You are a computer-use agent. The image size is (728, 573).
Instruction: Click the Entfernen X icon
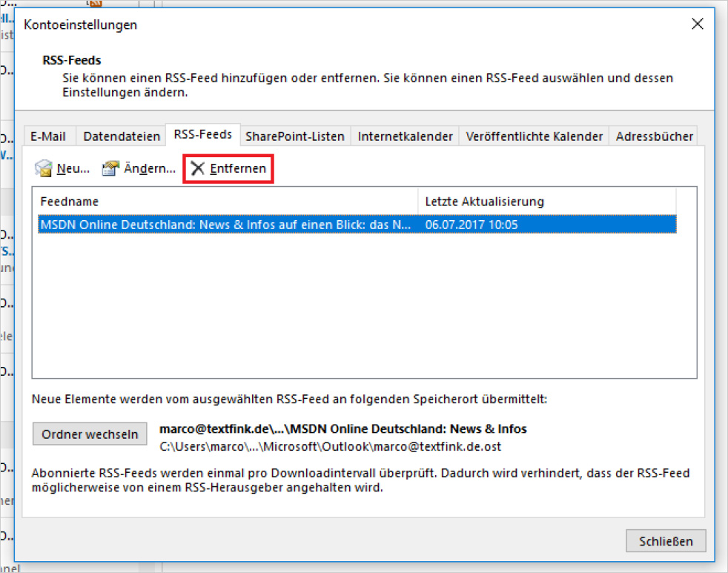click(198, 168)
